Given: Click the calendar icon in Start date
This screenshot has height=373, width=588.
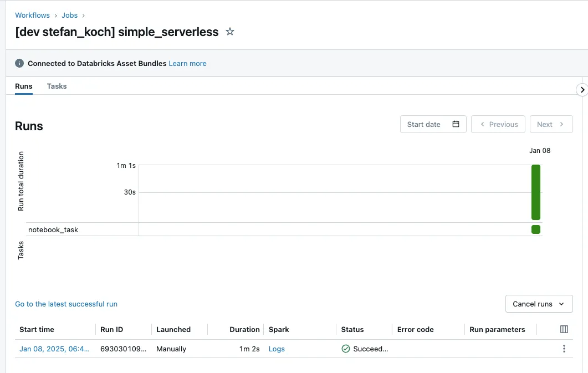Looking at the screenshot, I should click(456, 124).
